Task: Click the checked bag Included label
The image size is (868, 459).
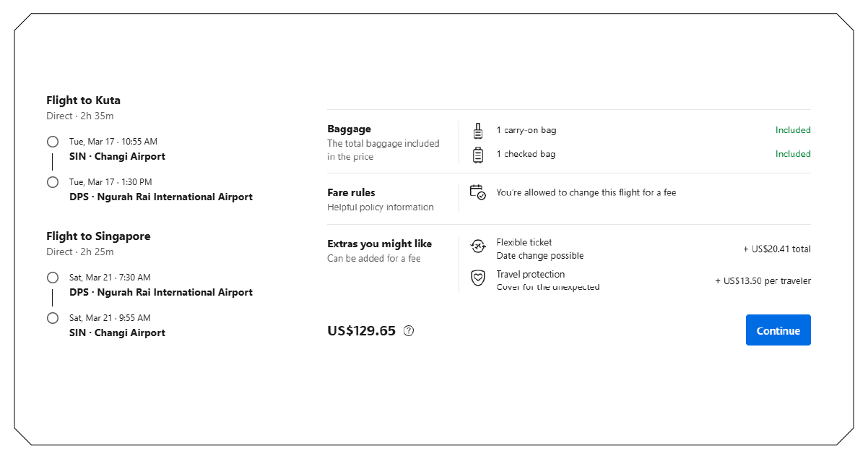Action: point(793,154)
